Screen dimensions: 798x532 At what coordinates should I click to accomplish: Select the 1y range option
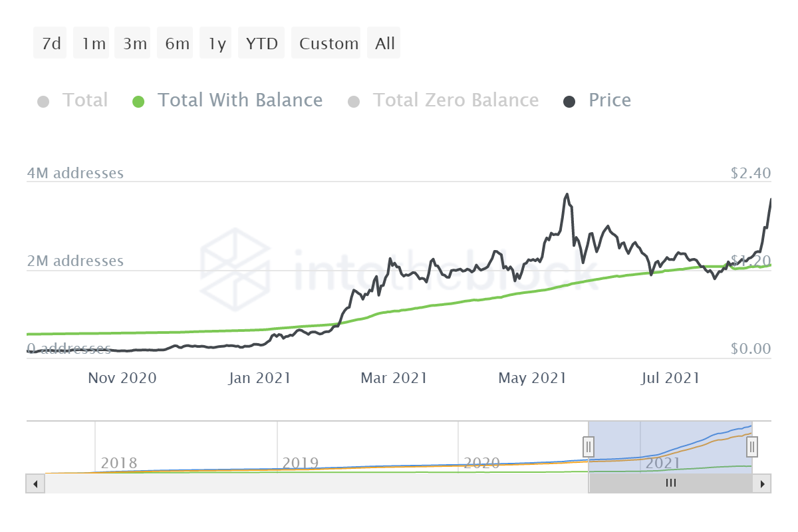point(217,44)
